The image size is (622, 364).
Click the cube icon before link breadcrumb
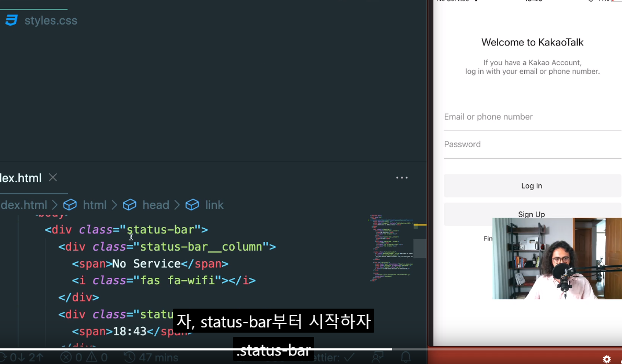pos(192,205)
